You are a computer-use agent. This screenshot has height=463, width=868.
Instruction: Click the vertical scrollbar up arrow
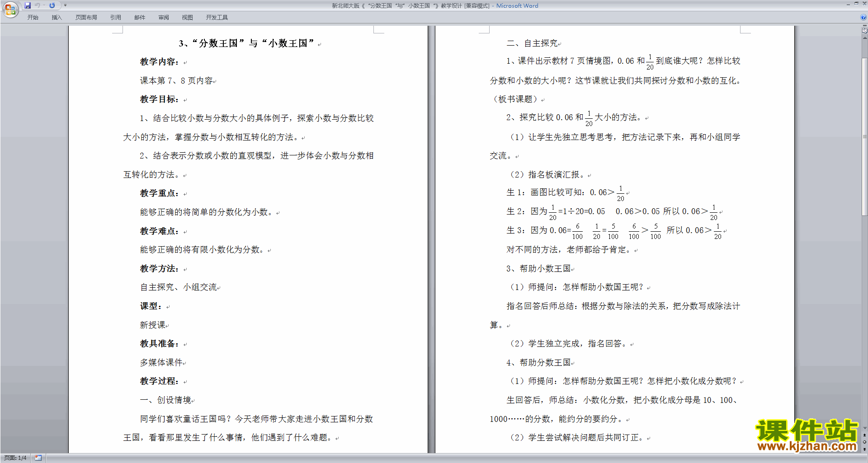(x=864, y=38)
